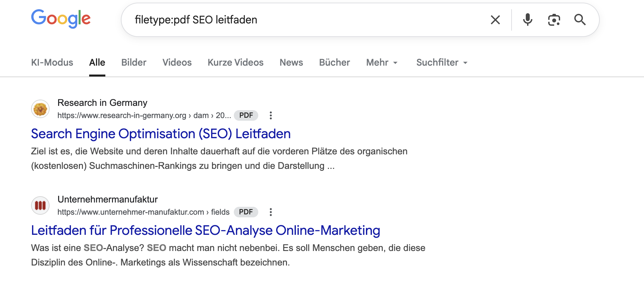644x281 pixels.
Task: Start voice search with the microphone icon
Action: (528, 20)
